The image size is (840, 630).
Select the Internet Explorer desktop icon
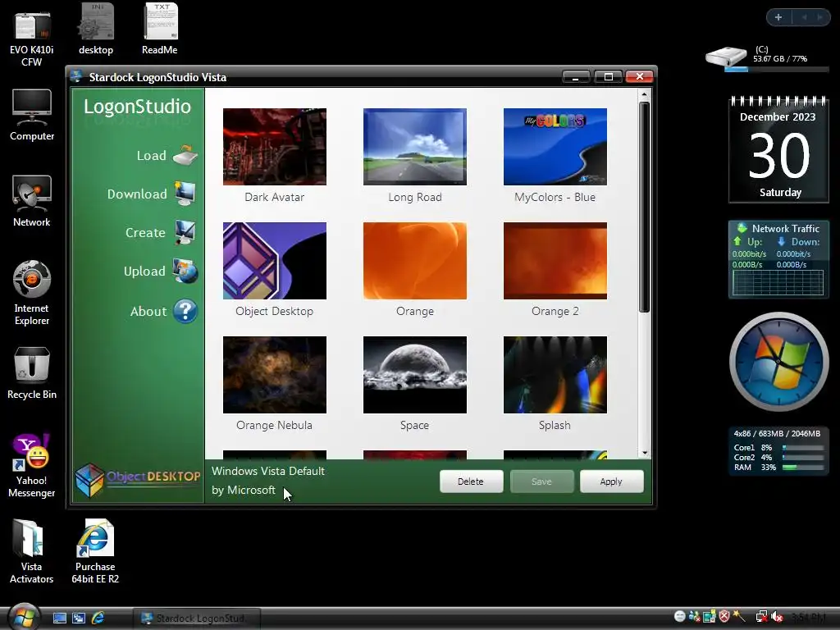point(32,279)
